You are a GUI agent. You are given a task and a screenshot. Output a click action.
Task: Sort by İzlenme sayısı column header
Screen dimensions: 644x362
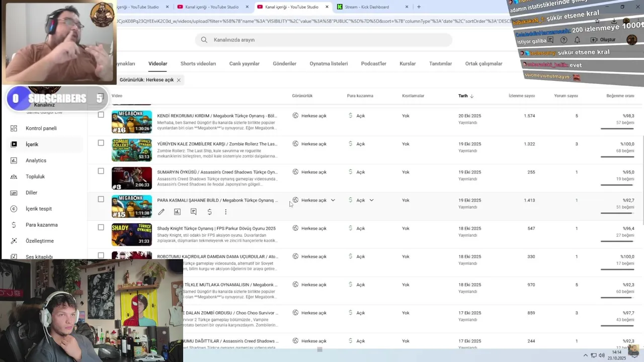click(x=522, y=96)
